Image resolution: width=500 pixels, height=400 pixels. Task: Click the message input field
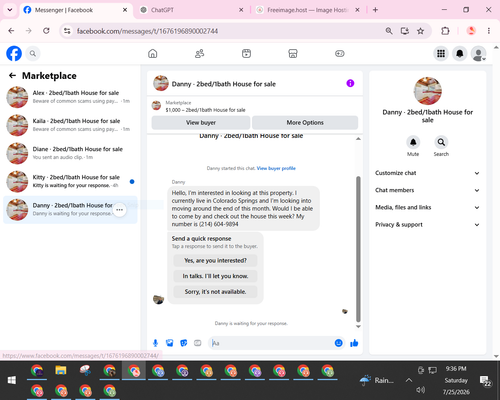[x=272, y=343]
